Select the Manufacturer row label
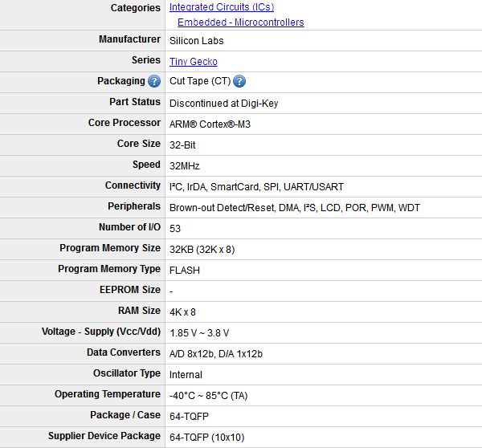482x448 pixels. click(x=129, y=39)
